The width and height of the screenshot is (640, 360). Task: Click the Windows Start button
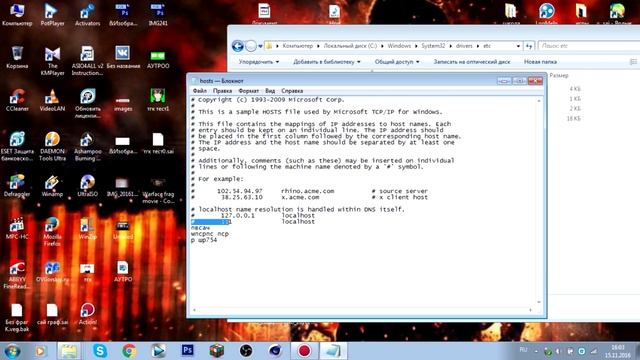tap(12, 351)
